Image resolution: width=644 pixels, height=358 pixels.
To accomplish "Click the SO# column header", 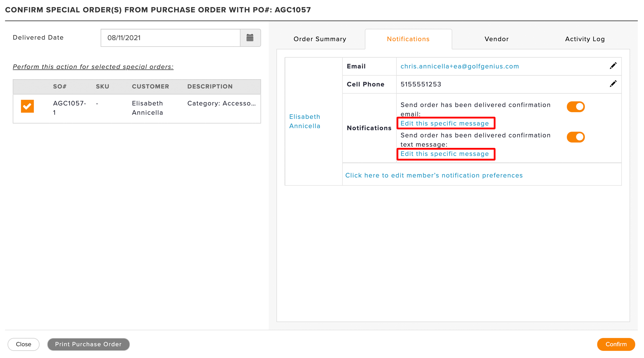I will 60,87.
